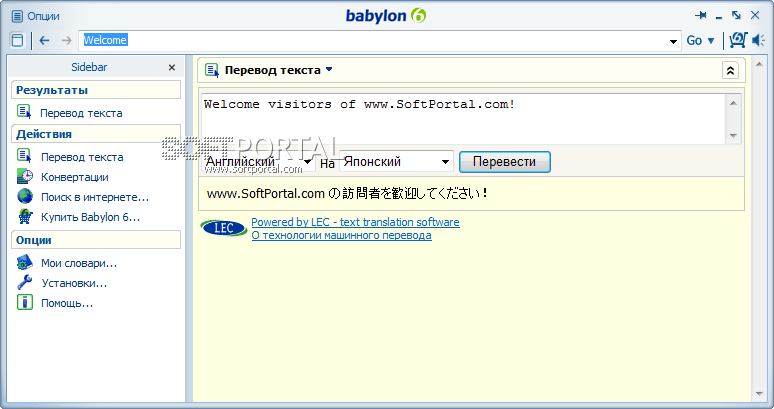The height and width of the screenshot is (409, 774).
Task: Open the search history dropdown arrow
Action: [673, 41]
